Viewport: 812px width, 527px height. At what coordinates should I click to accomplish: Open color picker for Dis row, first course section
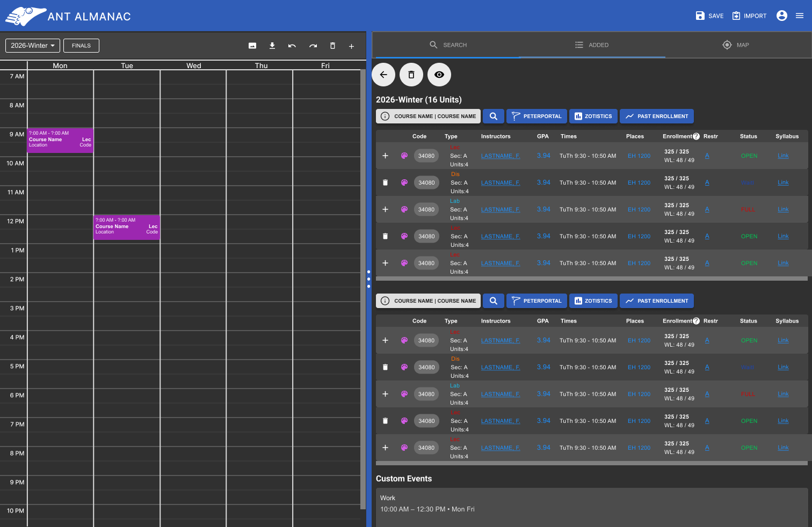coord(404,182)
